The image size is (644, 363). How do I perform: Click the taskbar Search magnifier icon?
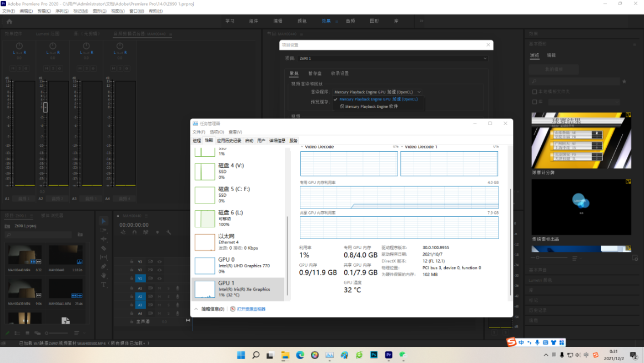tap(256, 355)
